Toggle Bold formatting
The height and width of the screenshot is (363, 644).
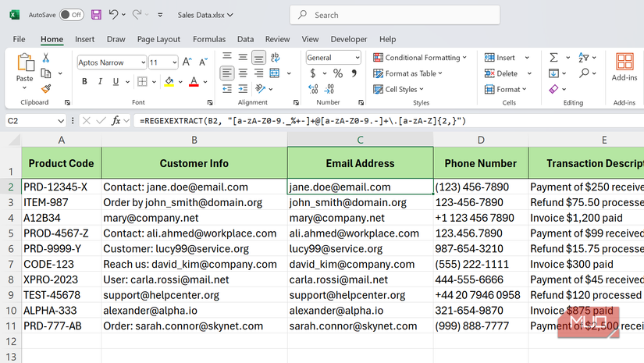tap(84, 81)
